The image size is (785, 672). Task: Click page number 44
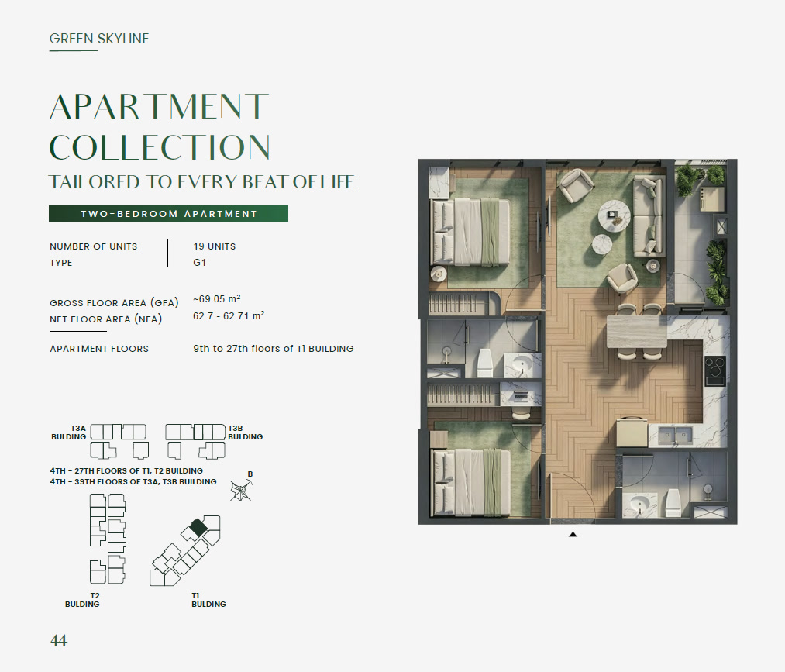click(59, 641)
